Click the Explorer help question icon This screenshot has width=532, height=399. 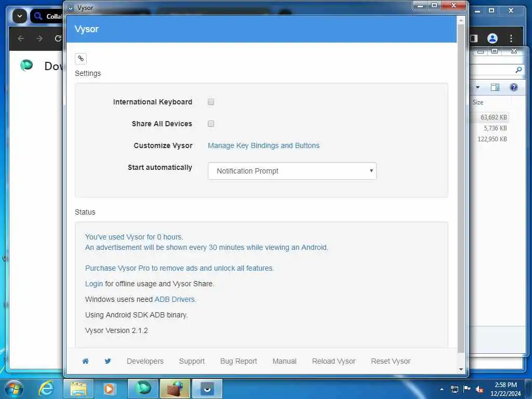coord(514,87)
